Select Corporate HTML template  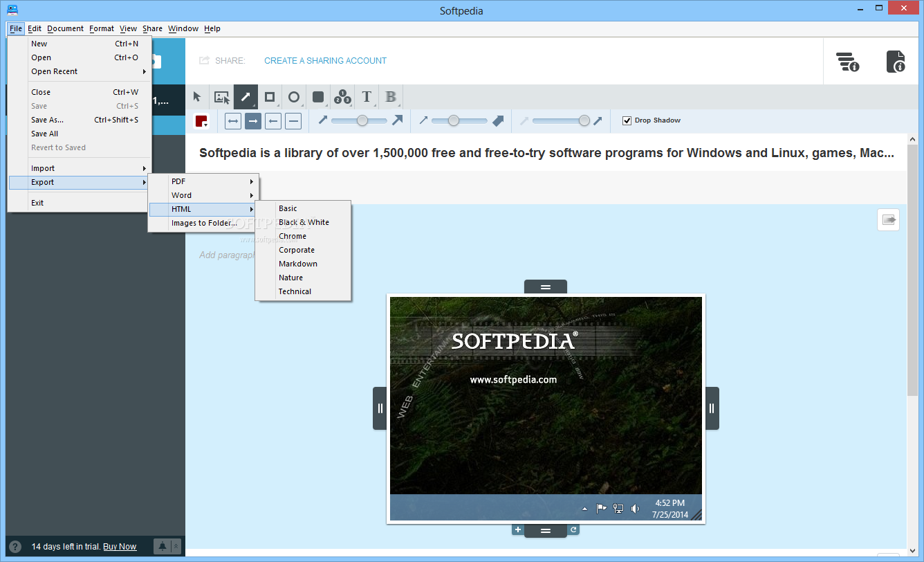tap(303, 250)
